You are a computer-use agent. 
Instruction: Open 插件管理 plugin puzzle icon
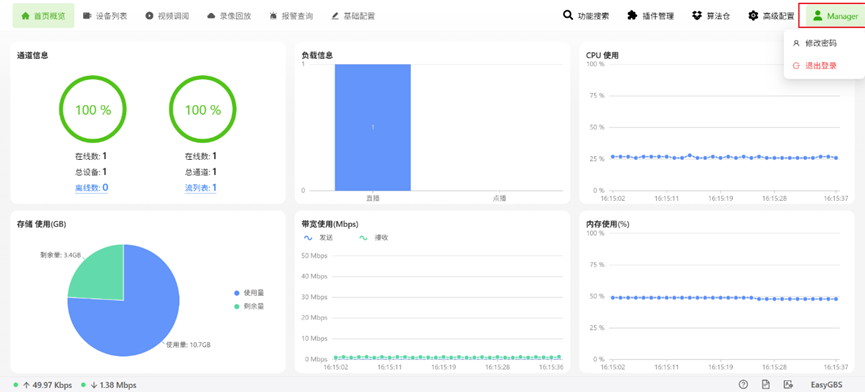[x=632, y=15]
